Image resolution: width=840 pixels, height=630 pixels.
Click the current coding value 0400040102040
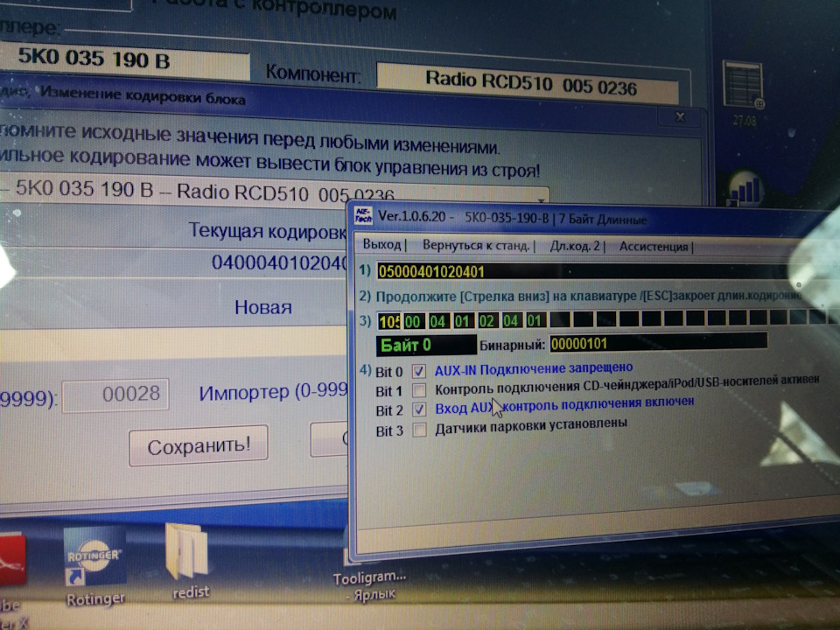click(280, 263)
